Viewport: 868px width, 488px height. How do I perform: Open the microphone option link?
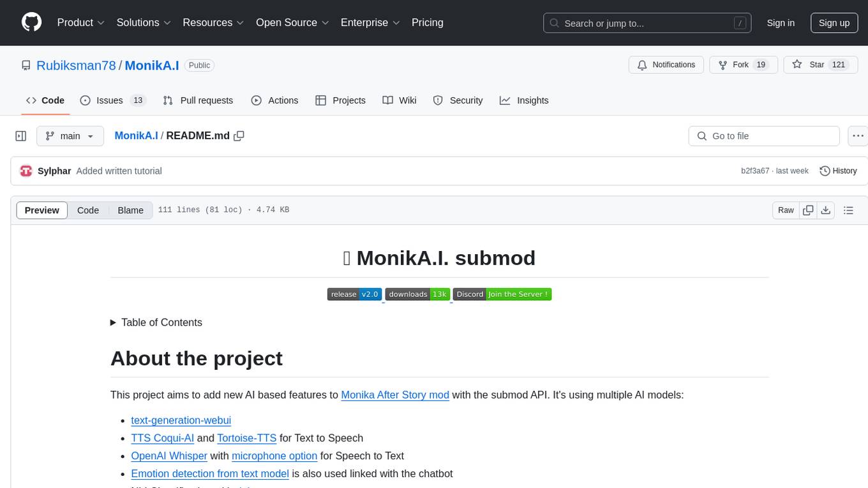(x=274, y=456)
